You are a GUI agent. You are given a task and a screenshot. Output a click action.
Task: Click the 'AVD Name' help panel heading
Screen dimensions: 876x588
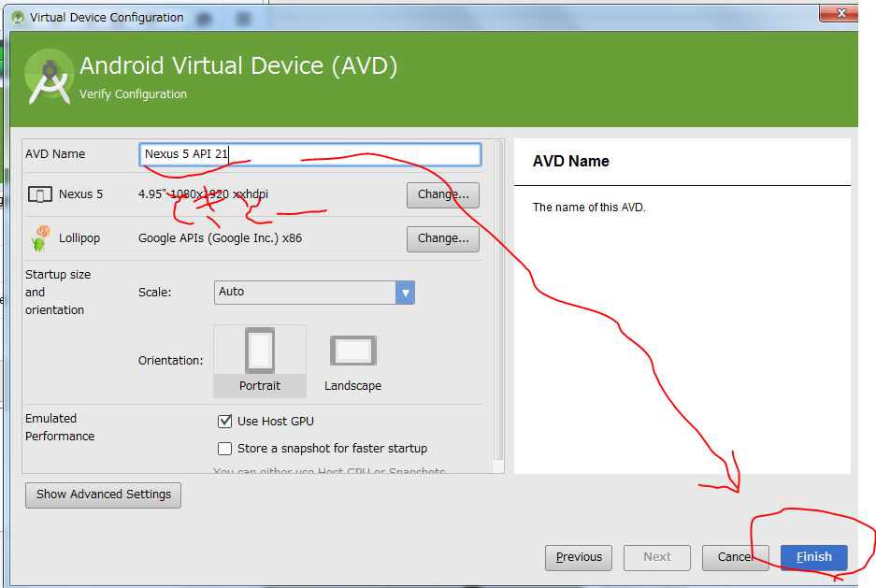coord(571,162)
